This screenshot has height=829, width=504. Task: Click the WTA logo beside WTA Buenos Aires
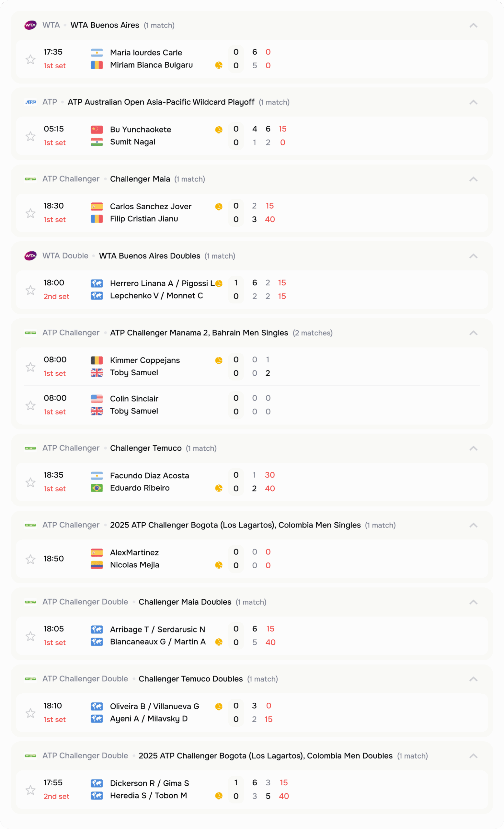30,25
